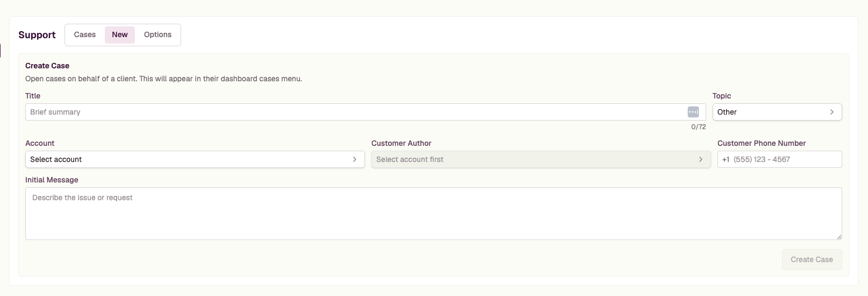Switch to the Options tab
Viewport: 868px width, 296px height.
157,34
